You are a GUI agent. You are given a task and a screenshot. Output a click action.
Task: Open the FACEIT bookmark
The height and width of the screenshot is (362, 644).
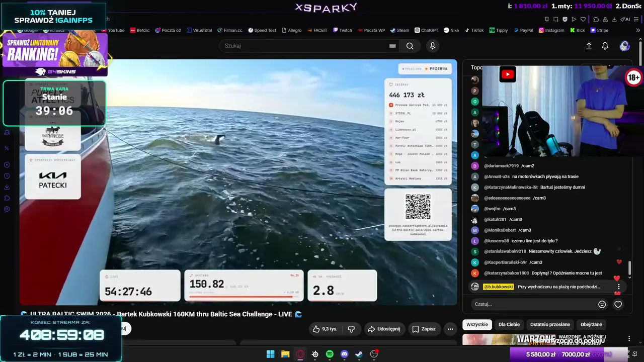(317, 30)
